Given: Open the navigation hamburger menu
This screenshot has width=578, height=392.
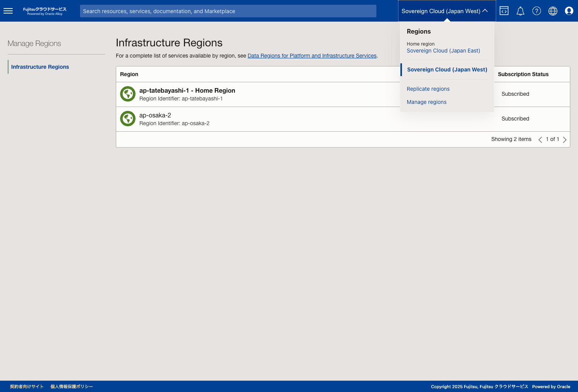Looking at the screenshot, I should click(8, 11).
